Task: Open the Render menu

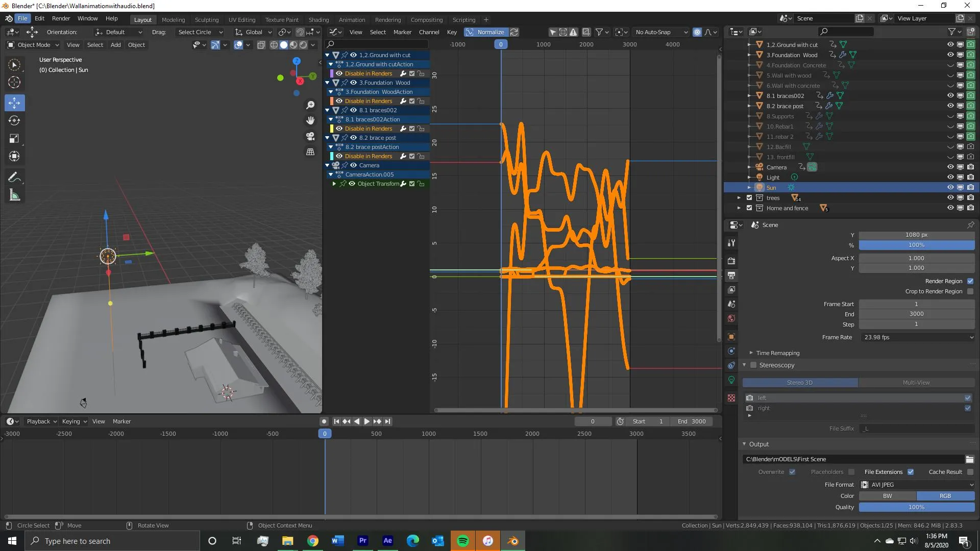Action: pyautogui.click(x=61, y=18)
